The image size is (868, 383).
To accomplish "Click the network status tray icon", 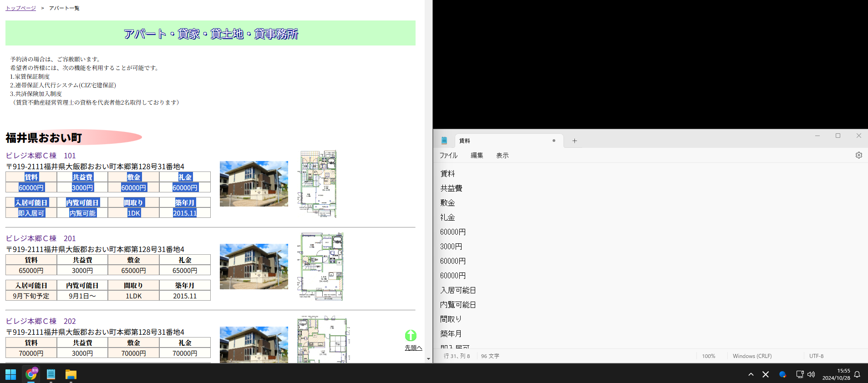I will pyautogui.click(x=800, y=374).
